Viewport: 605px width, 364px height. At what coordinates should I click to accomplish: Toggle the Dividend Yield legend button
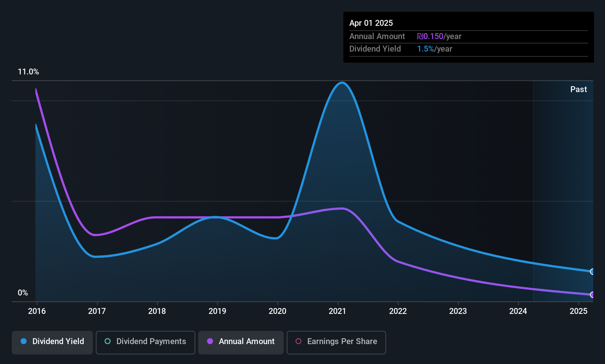tap(52, 342)
